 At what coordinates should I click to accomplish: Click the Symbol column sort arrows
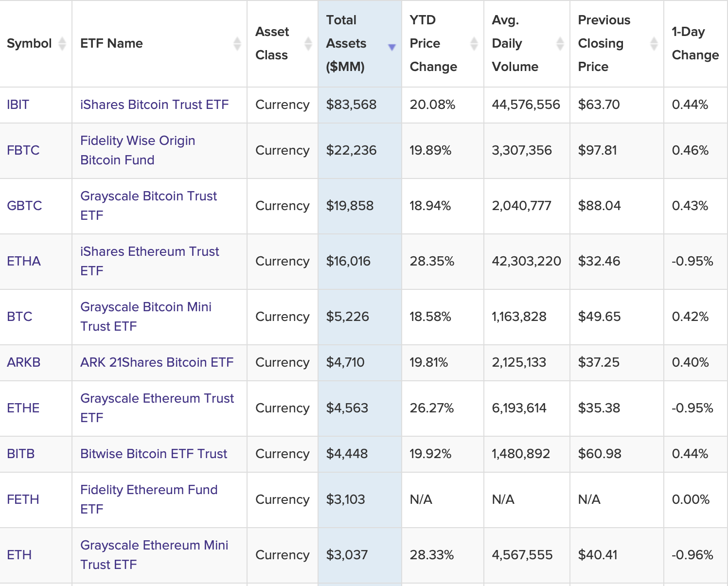point(62,44)
